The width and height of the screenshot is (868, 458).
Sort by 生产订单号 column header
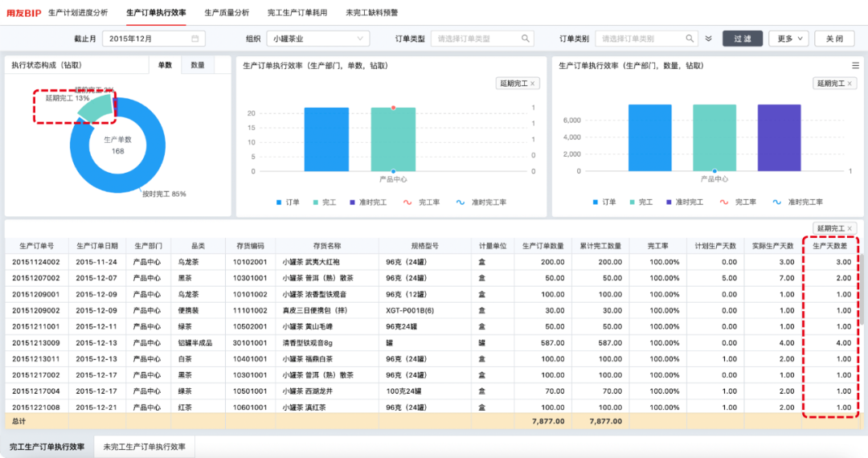36,246
